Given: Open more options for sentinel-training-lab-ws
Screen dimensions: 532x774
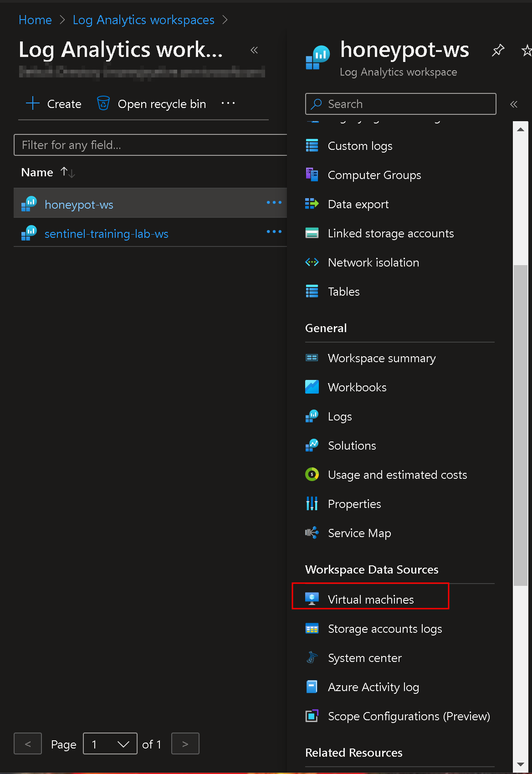Looking at the screenshot, I should click(274, 231).
